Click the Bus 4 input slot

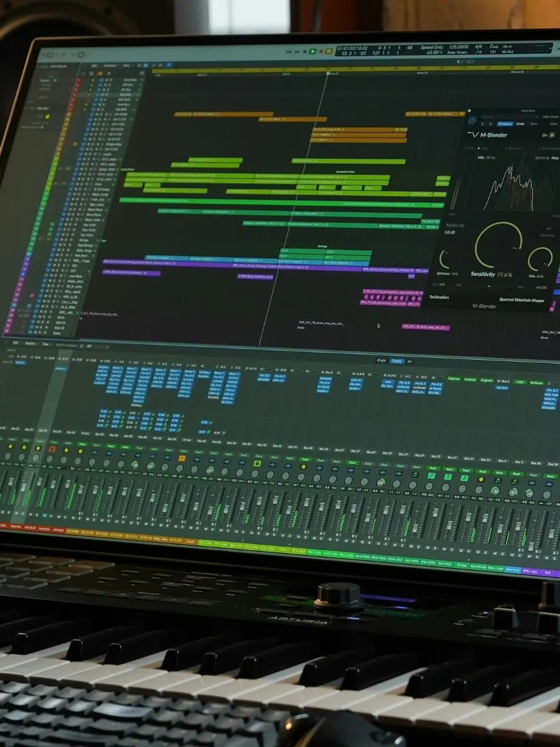tap(503, 381)
